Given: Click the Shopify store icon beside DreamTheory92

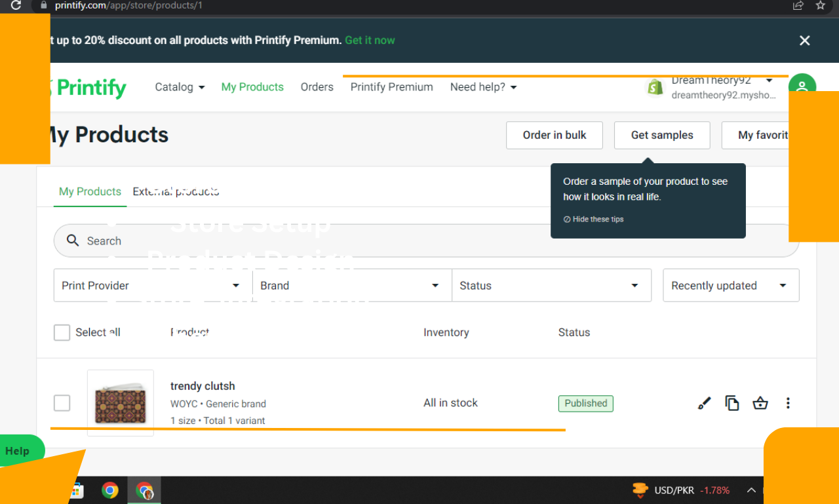Looking at the screenshot, I should click(x=655, y=87).
